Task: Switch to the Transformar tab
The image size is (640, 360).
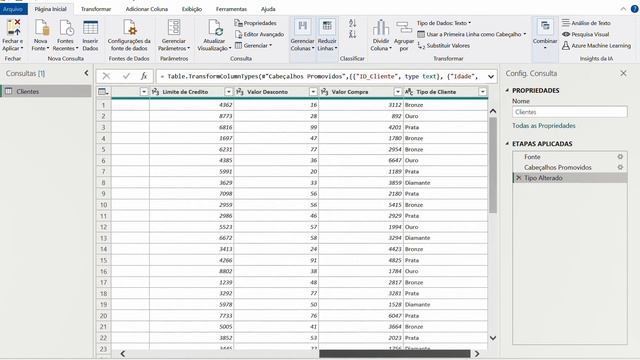Action: coord(96,9)
